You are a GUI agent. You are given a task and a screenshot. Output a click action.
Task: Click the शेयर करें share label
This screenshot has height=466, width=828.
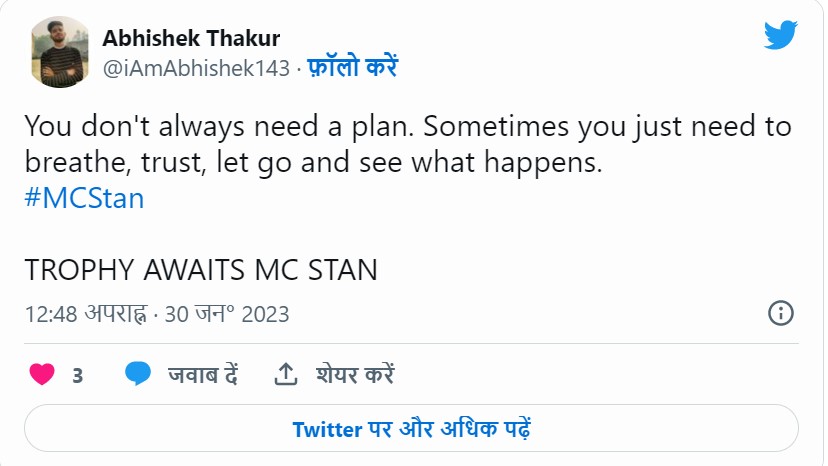coord(355,375)
